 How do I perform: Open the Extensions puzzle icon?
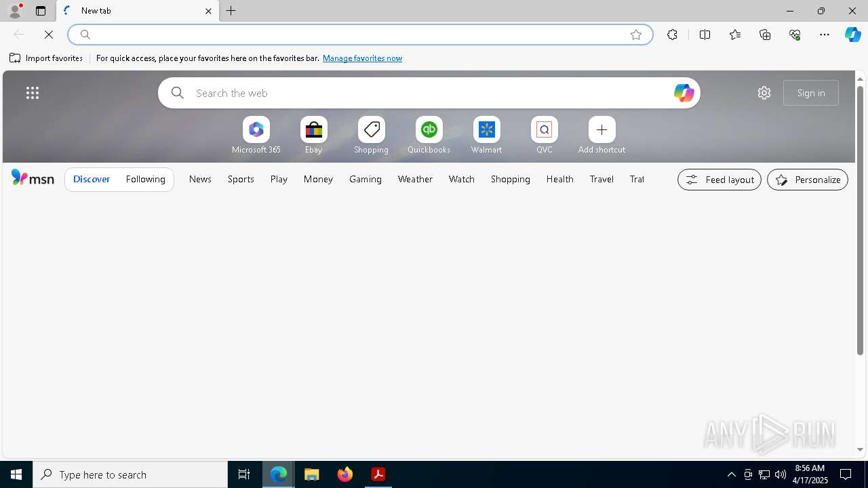coord(672,35)
